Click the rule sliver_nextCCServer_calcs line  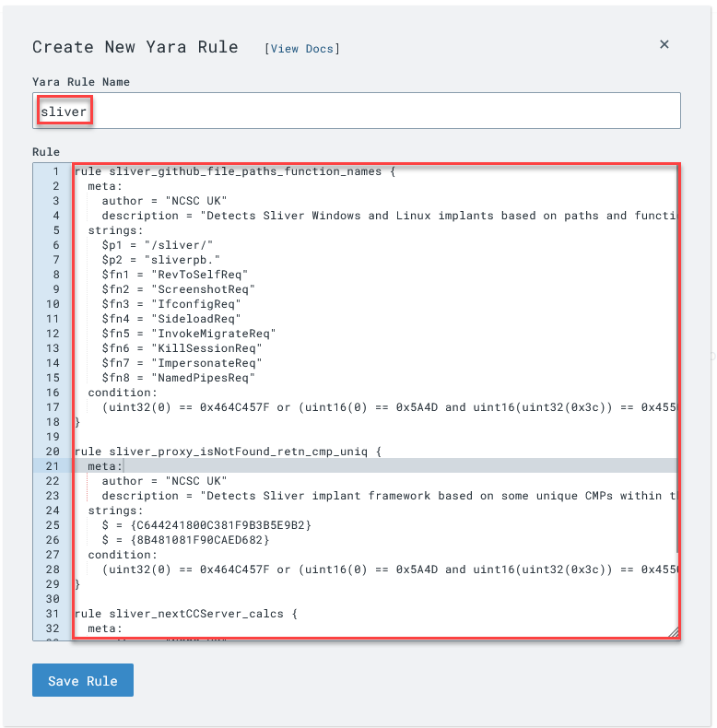pyautogui.click(x=186, y=614)
